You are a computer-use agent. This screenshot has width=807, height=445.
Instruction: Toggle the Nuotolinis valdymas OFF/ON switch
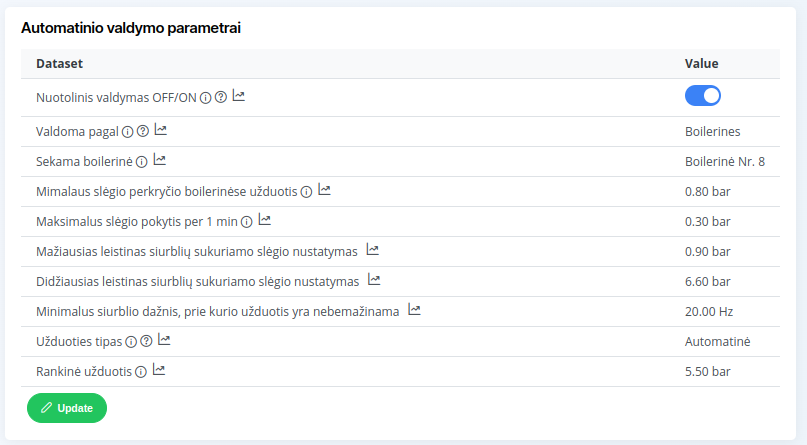[702, 96]
